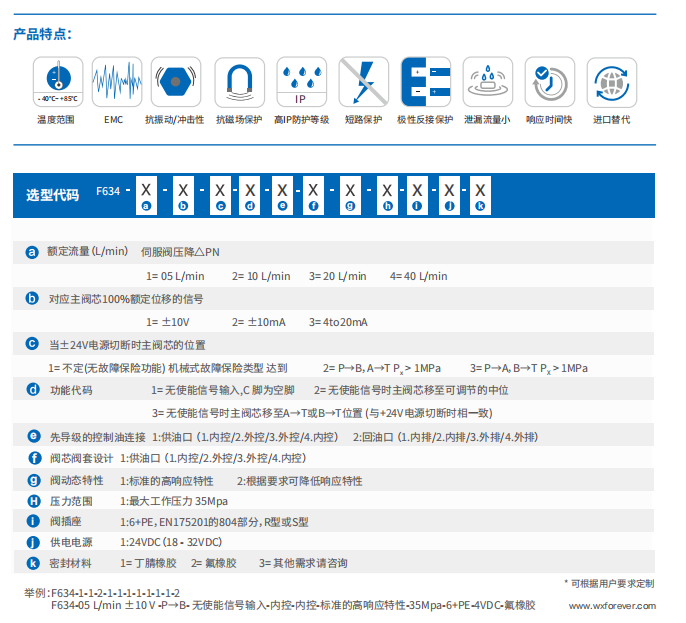Viewport: 686px width, 623px height.
Task: Select the circled k badge beside 密封材料
Action: [32, 563]
